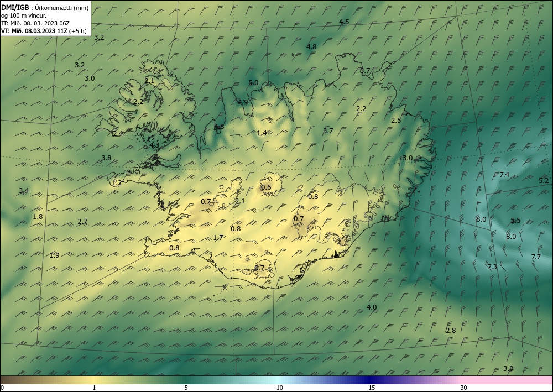Click the 5.5 value on the map
The image size is (553, 392).
pyautogui.click(x=515, y=220)
